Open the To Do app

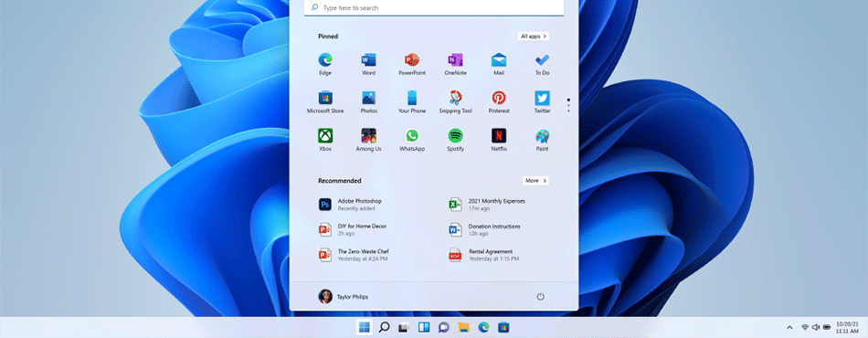click(542, 64)
